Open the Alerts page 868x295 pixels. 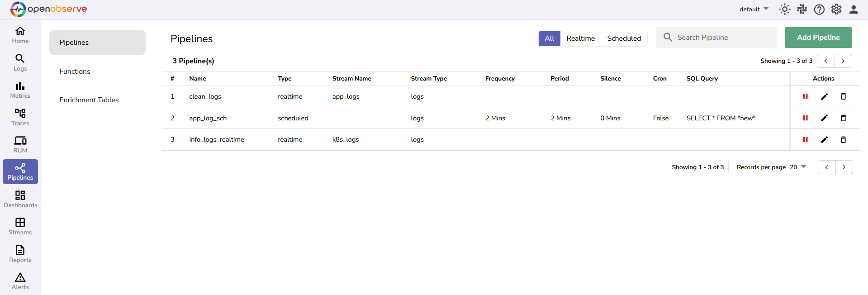click(20, 281)
